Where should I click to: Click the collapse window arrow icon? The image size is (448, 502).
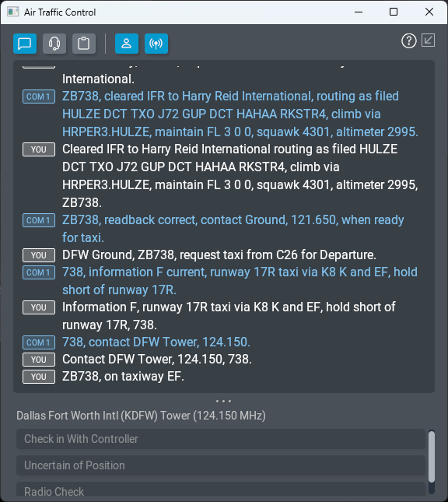point(428,40)
